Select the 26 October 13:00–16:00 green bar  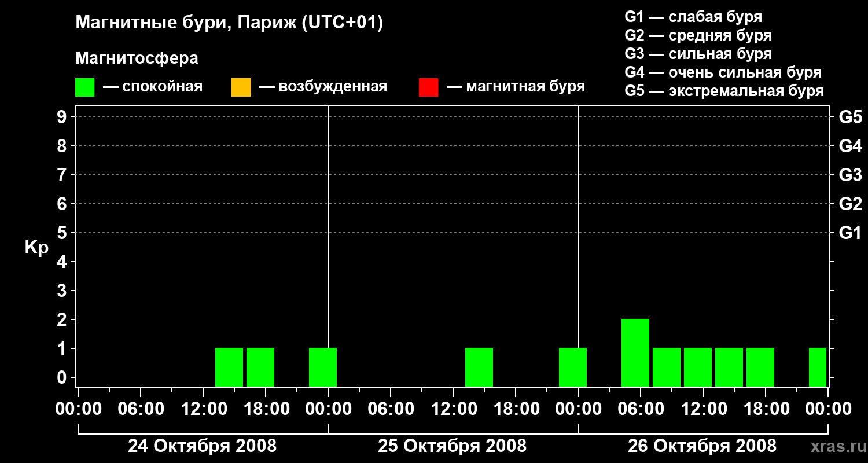pos(729,367)
